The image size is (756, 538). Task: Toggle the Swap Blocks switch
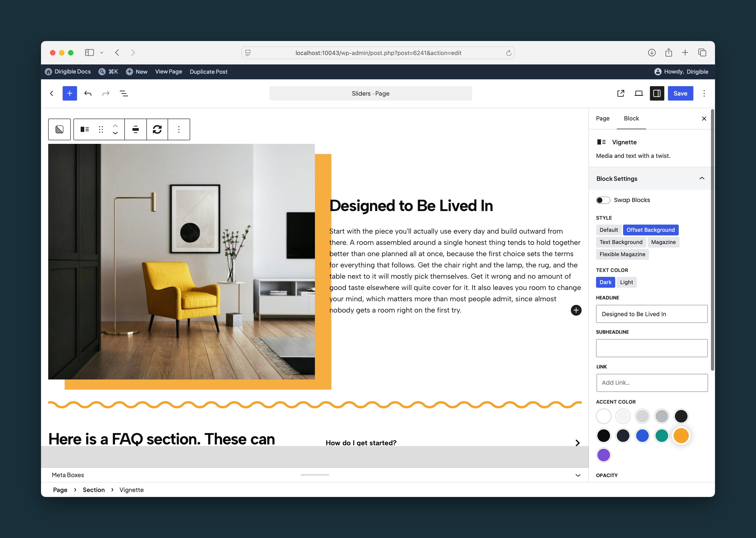tap(603, 200)
